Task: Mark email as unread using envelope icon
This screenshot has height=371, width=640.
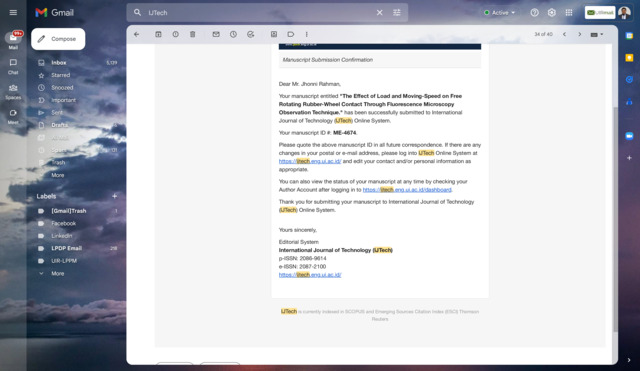Action: pyautogui.click(x=216, y=35)
